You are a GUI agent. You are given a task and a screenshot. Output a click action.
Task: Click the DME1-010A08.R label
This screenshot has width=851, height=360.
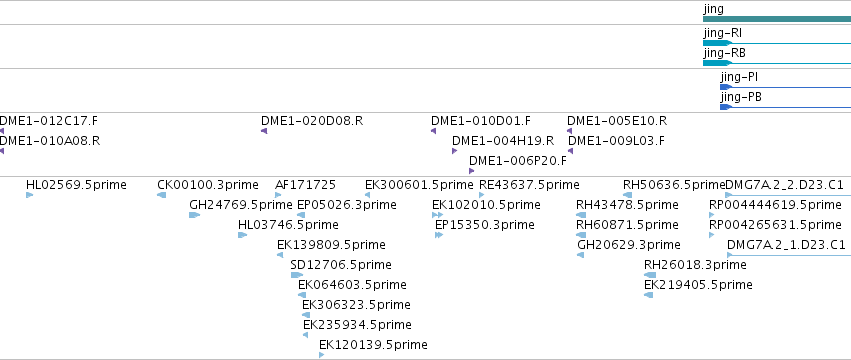point(50,141)
